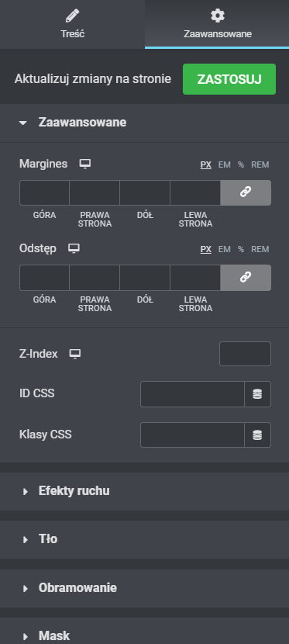The height and width of the screenshot is (644, 289).
Task: Select REM unit for Odstęp
Action: click(x=260, y=249)
